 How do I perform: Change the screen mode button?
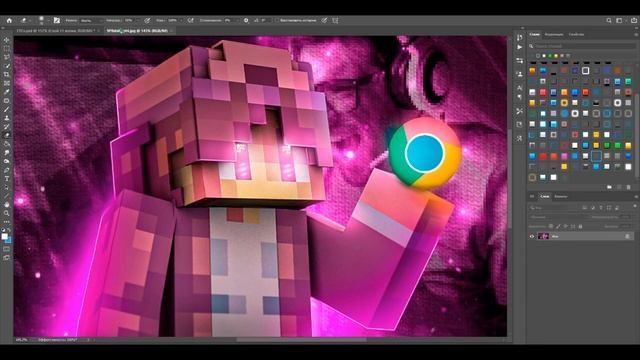click(7, 258)
